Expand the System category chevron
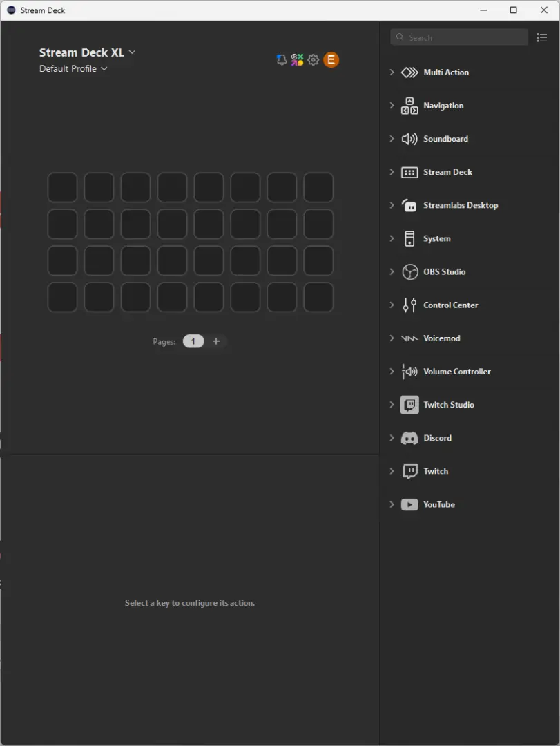 pyautogui.click(x=392, y=239)
